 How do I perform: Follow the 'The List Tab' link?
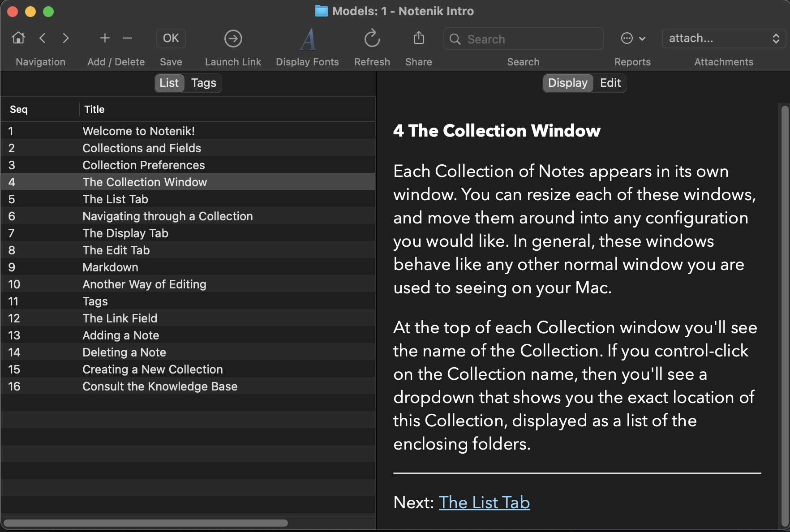484,502
